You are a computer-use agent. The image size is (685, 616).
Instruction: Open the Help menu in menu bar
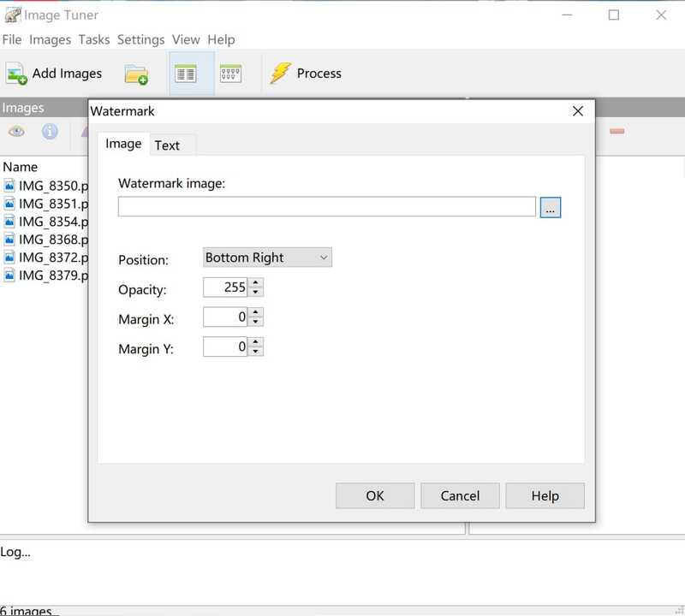click(x=221, y=39)
